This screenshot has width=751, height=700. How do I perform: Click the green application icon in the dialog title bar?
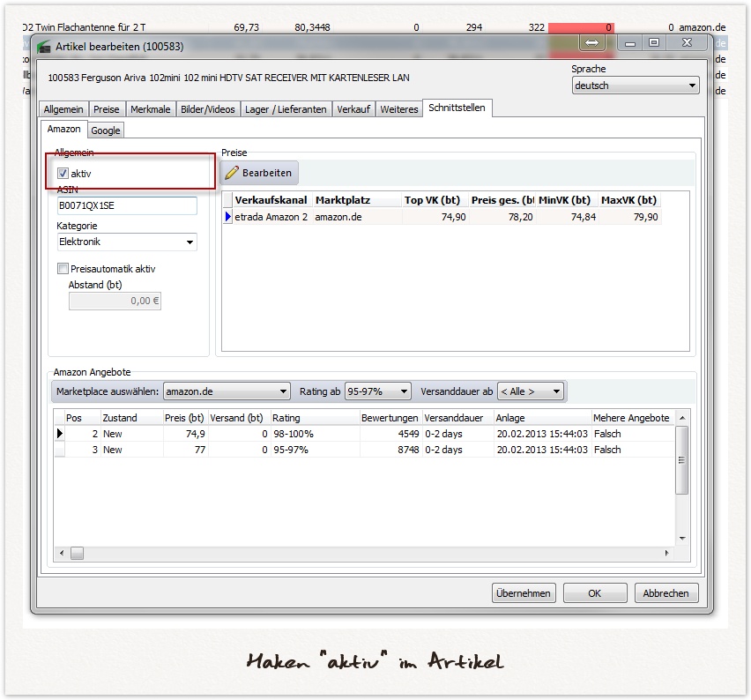42,41
